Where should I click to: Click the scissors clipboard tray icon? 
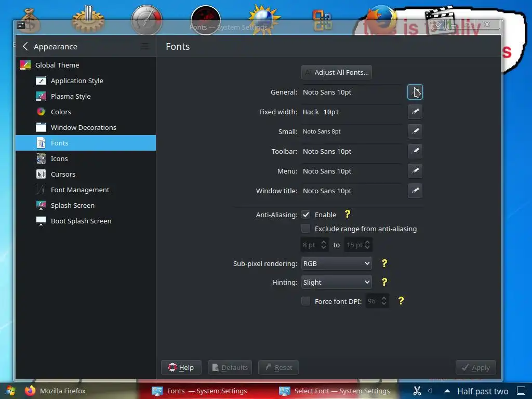tap(417, 391)
